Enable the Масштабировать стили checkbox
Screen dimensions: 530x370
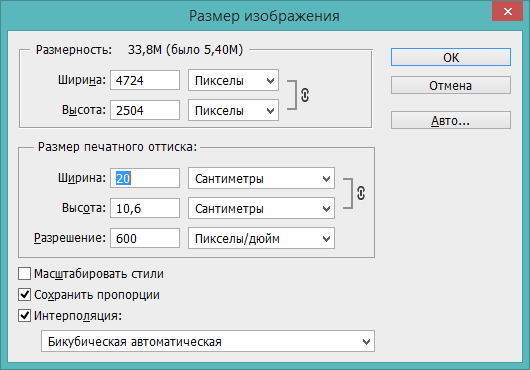[24, 273]
